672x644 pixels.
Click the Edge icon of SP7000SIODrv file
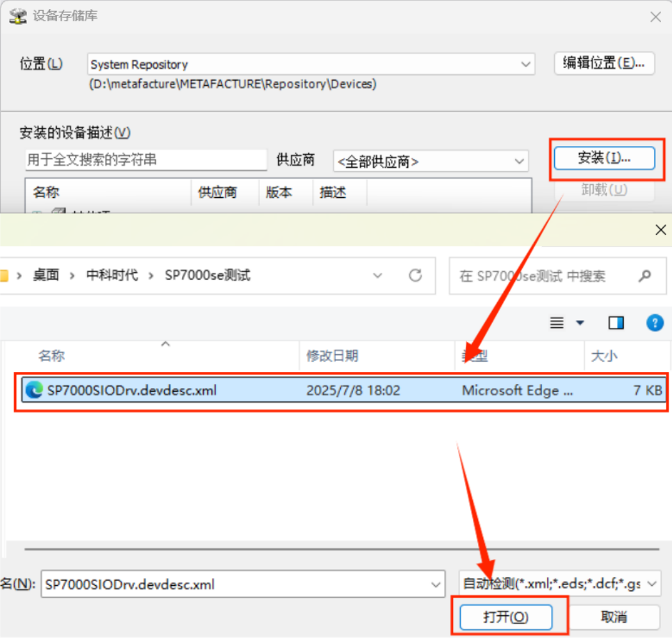point(35,390)
